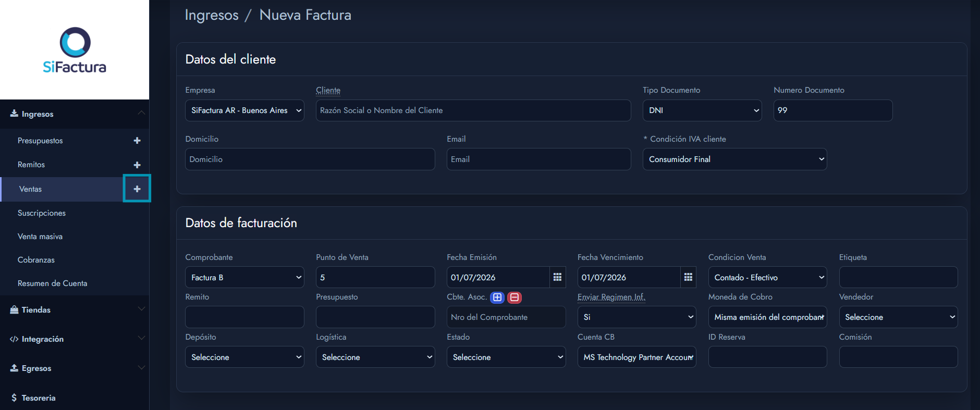Open the Depósito dropdown
This screenshot has width=980, height=410.
tap(244, 357)
